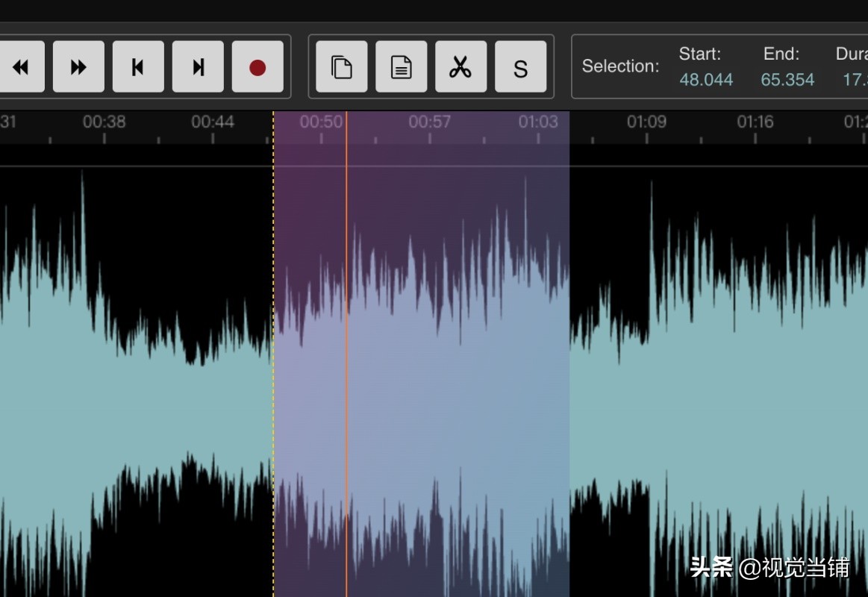Click the selection Start value 48.044
The height and width of the screenshot is (597, 868).
pyautogui.click(x=706, y=80)
